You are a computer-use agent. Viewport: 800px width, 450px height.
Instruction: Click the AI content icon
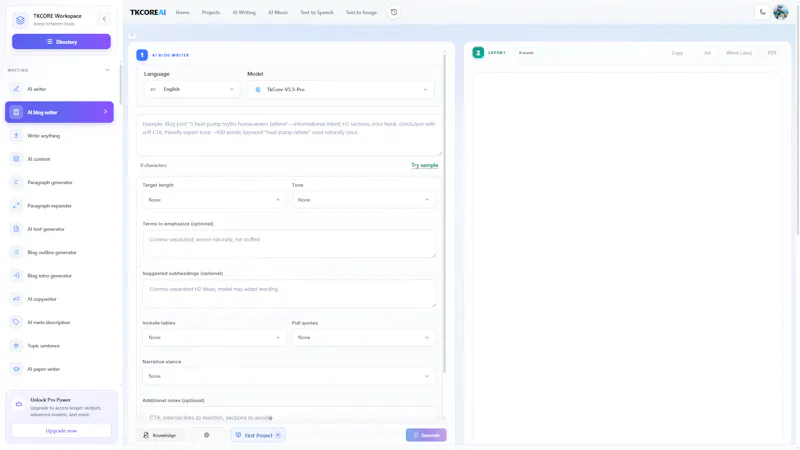click(x=16, y=159)
